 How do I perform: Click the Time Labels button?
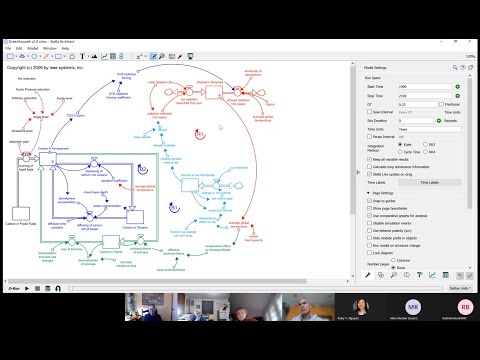430,183
